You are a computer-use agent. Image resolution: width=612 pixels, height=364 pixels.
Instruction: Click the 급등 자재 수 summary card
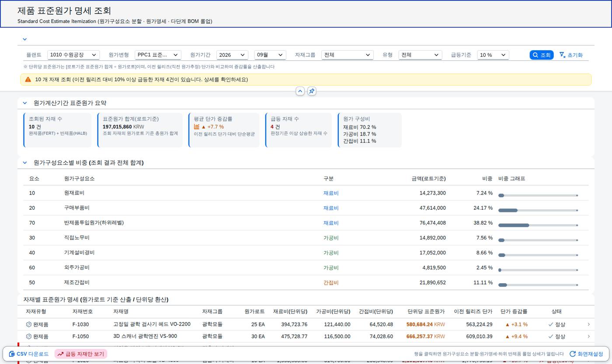(298, 130)
